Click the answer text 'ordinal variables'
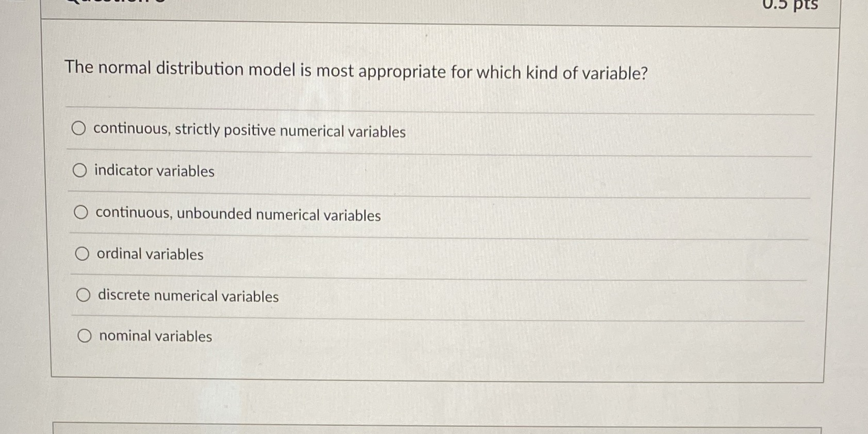This screenshot has height=434, width=868. click(x=148, y=255)
